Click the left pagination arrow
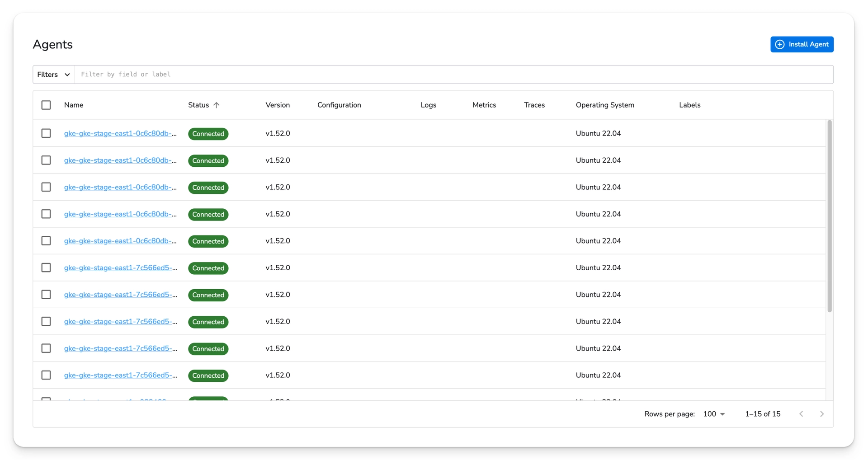Viewport: 868px width, 460px height. click(x=801, y=414)
